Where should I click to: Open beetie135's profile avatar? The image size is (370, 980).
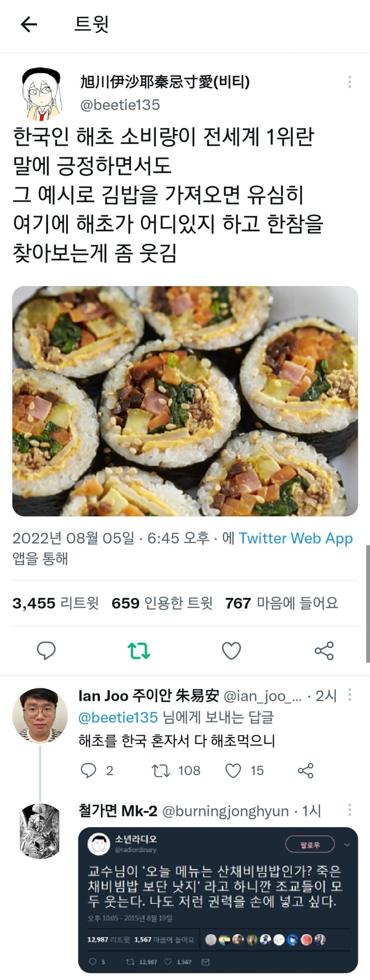(41, 94)
